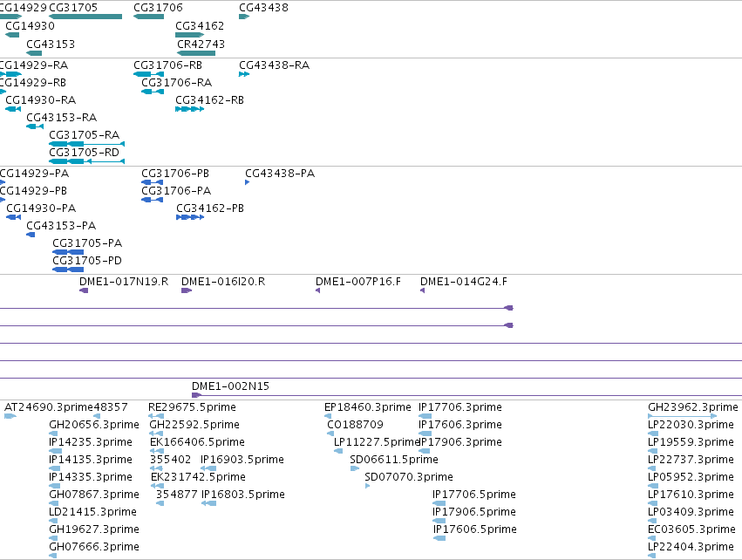Select BAC end DME1-007P16.F
The width and height of the screenshot is (742, 560).
pyautogui.click(x=318, y=290)
